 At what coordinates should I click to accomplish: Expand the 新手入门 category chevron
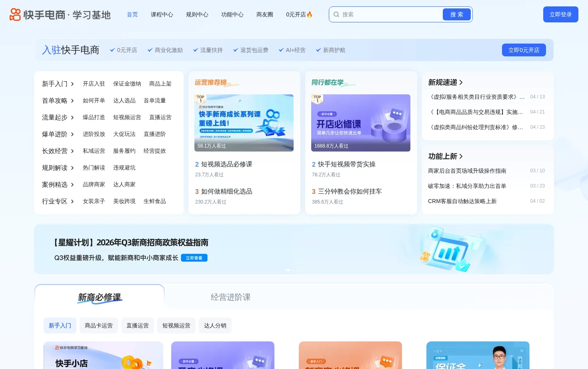[x=72, y=84]
